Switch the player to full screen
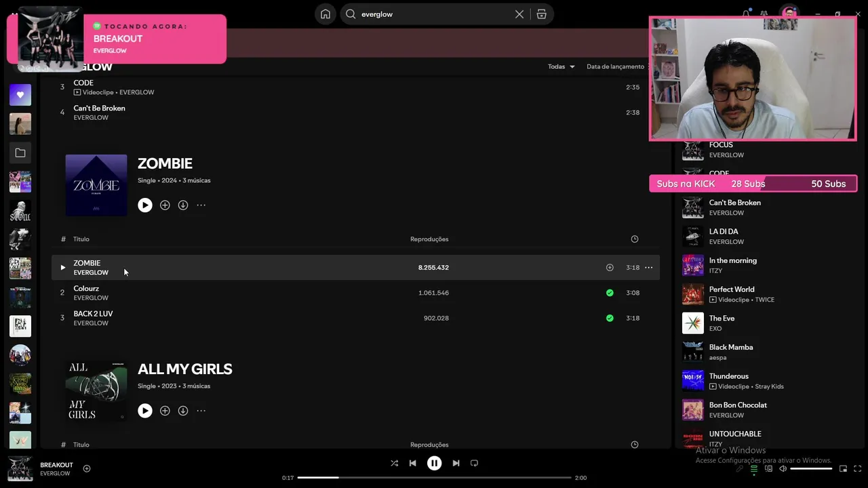The width and height of the screenshot is (868, 488). [857, 468]
